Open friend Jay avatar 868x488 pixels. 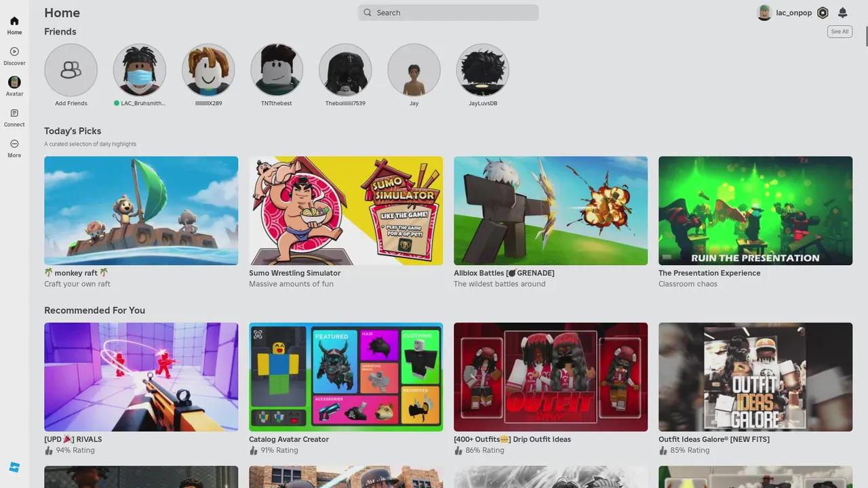414,70
